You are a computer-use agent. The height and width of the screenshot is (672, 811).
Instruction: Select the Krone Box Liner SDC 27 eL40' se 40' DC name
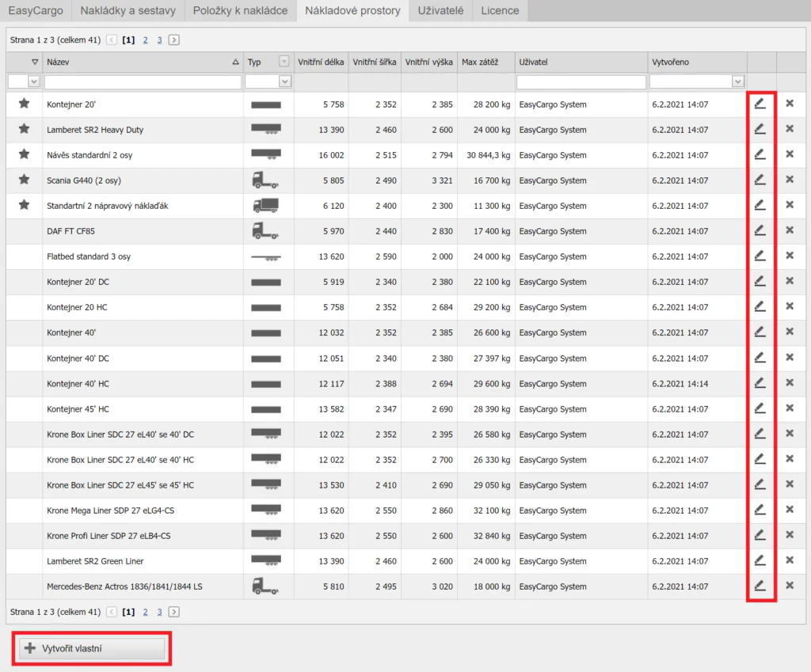coord(120,435)
